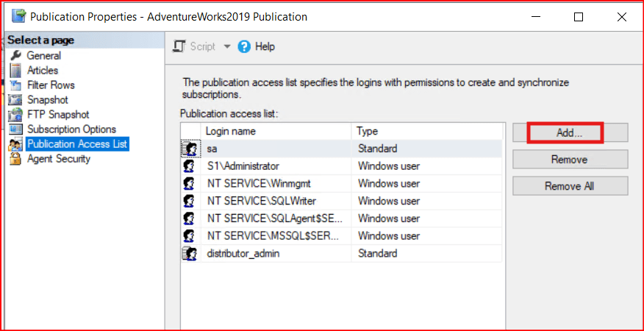Click the FTP Snapshot page icon

click(15, 115)
